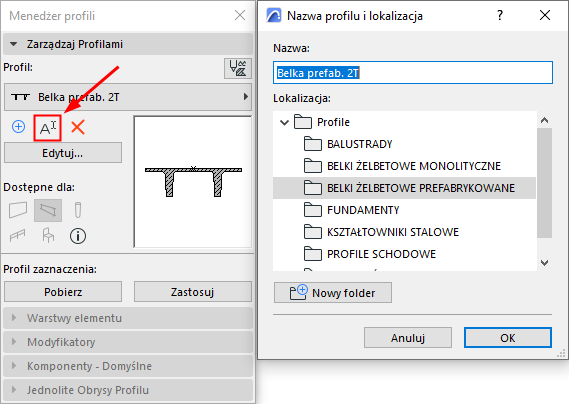Delete profile with red X icon
Viewport: 569px width, 404px height.
[78, 127]
